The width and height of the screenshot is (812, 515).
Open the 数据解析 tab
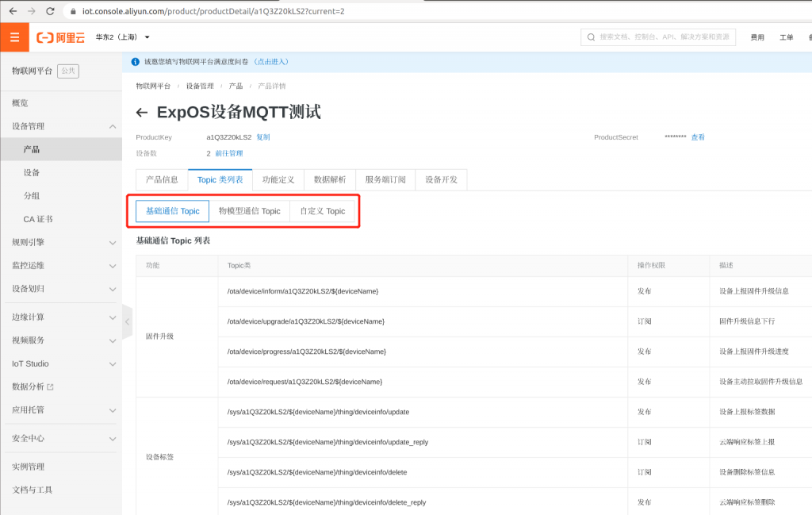coord(330,180)
